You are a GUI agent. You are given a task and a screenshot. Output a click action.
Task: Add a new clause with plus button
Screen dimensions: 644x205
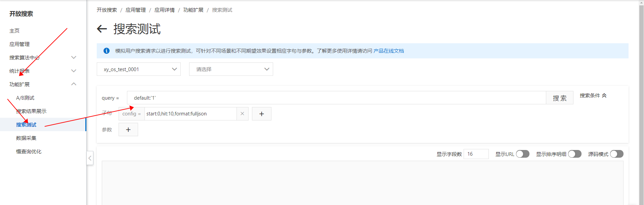tap(261, 114)
